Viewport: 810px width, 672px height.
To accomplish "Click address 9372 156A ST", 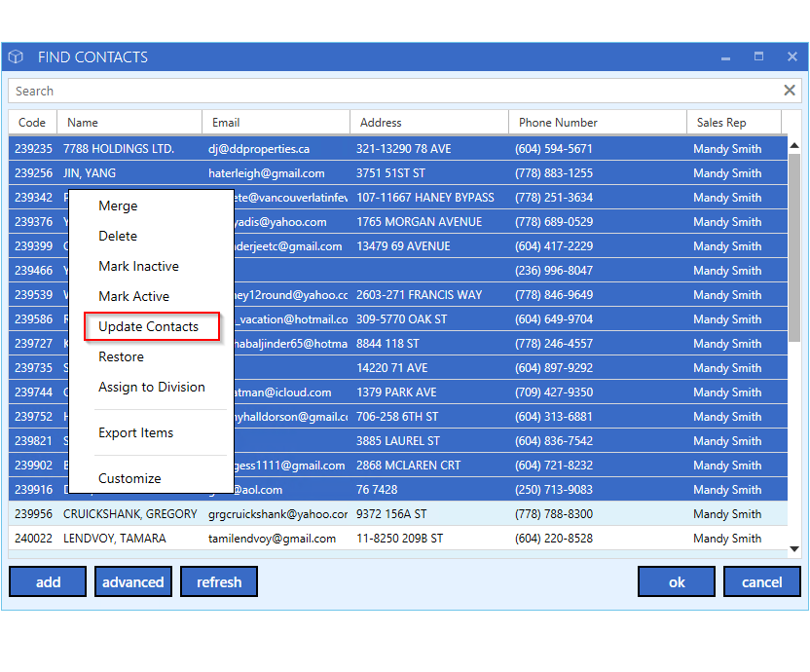I will click(x=391, y=514).
